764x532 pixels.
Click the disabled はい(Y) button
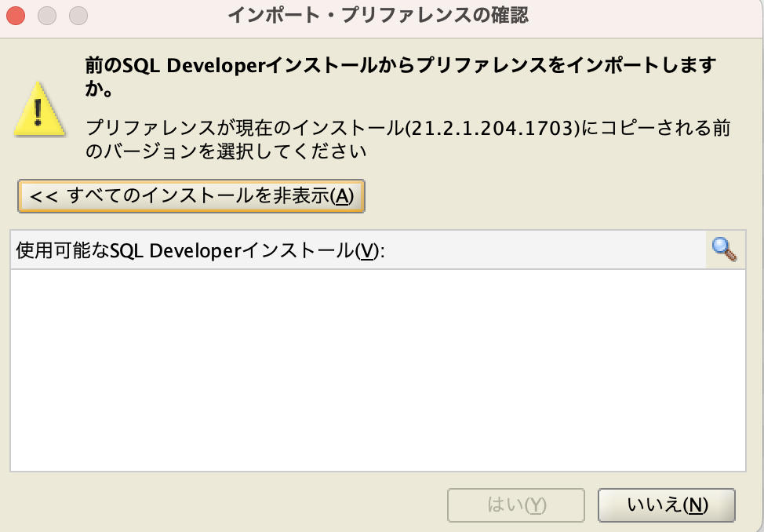[x=515, y=505]
